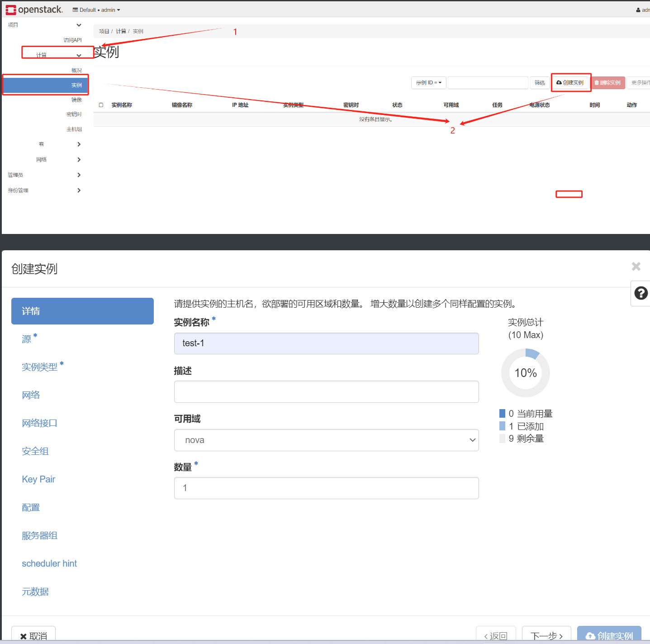
Task: Click the 描述 description field
Action: click(326, 391)
